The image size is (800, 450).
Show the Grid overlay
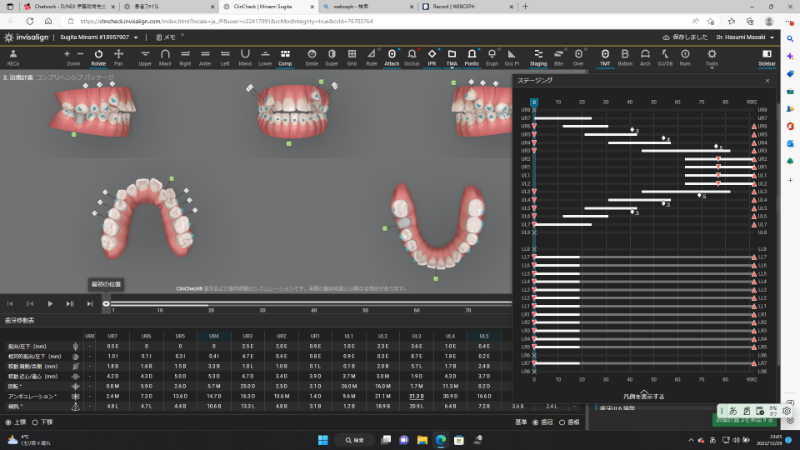(x=352, y=55)
